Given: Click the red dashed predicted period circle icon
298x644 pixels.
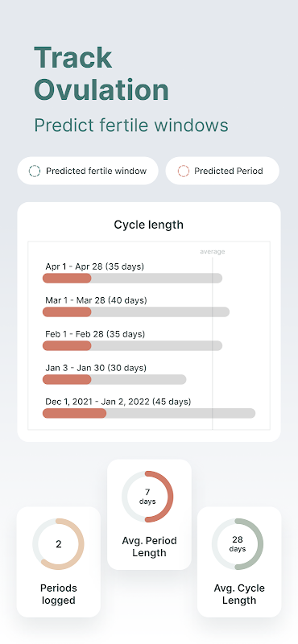Looking at the screenshot, I should tap(184, 171).
